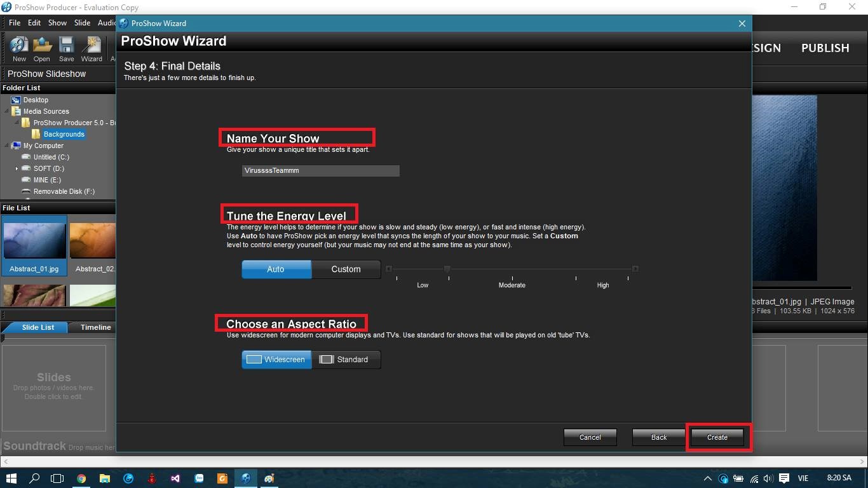Launch the Wizard toolbar icon

(x=92, y=49)
